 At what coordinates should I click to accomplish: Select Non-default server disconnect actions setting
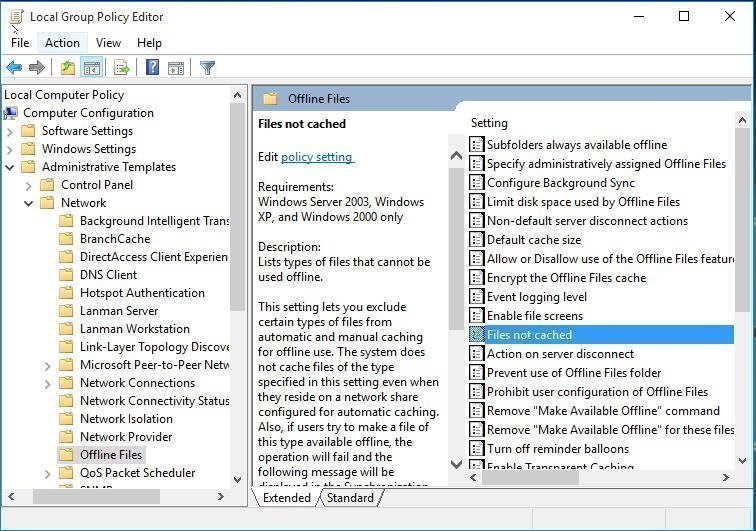coord(587,220)
